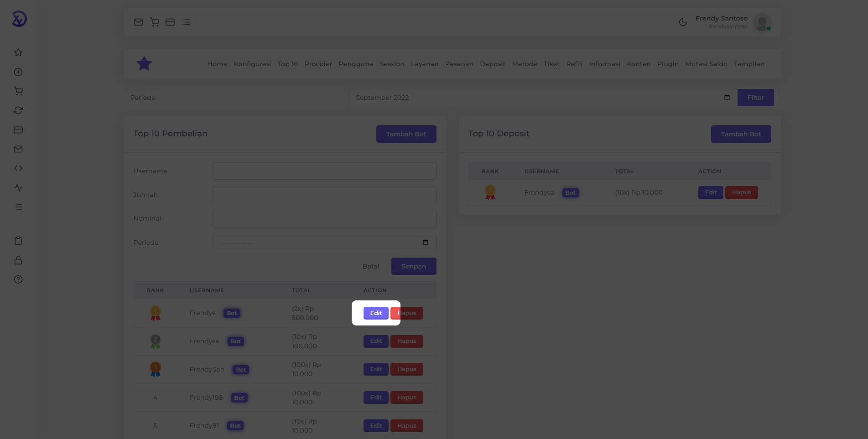
Task: Open the mail icon in the top bar
Action: (138, 22)
